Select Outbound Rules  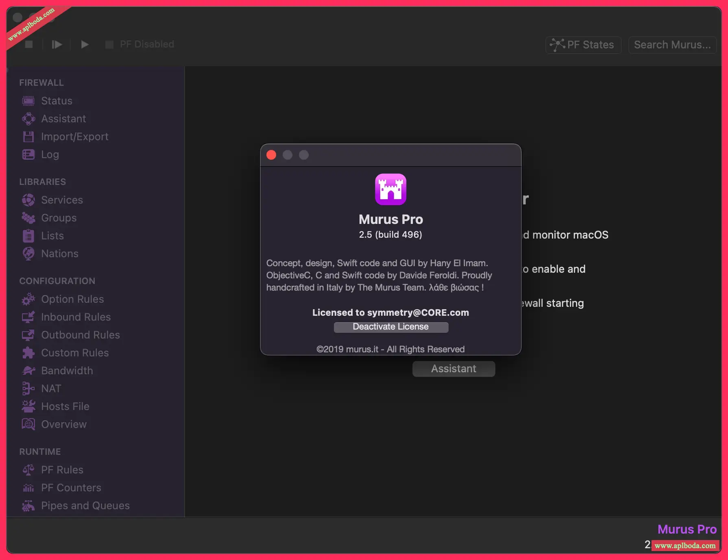click(81, 335)
